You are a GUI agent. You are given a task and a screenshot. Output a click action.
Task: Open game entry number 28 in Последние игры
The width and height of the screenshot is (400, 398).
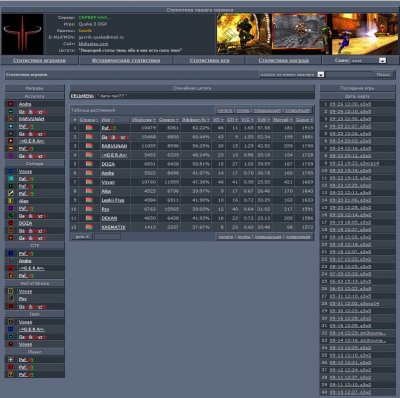(354, 303)
